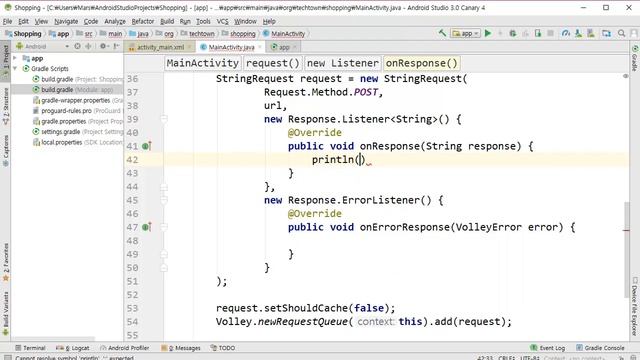Fold the code block at line 39
The width and height of the screenshot is (640, 360).
pyautogui.click(x=164, y=119)
